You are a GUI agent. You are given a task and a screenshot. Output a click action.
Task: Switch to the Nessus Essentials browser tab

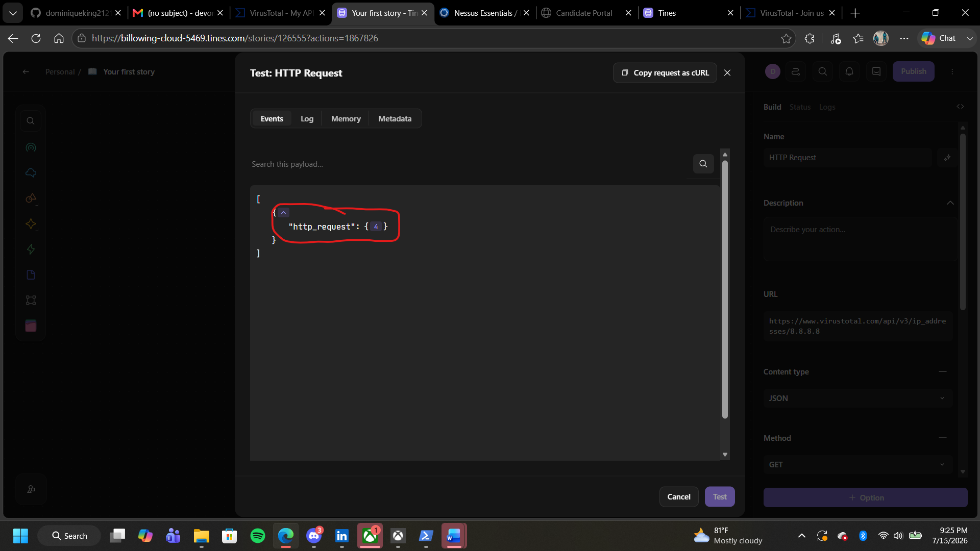click(x=485, y=13)
